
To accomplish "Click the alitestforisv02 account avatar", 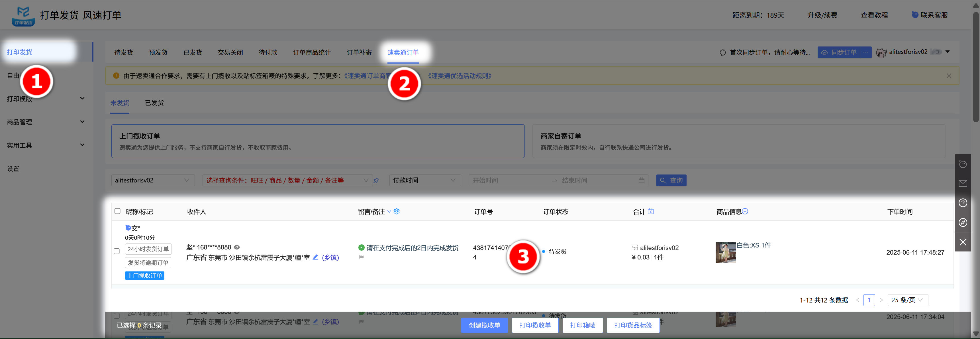I will pyautogui.click(x=881, y=52).
